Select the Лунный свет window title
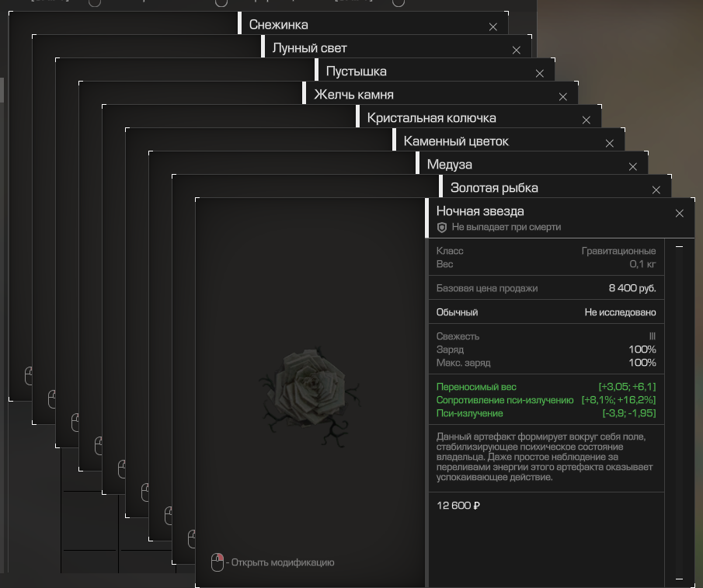The width and height of the screenshot is (703, 588). pos(309,48)
